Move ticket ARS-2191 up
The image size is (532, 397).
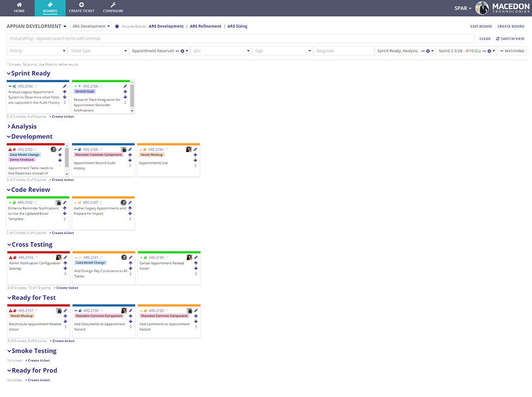point(131,263)
